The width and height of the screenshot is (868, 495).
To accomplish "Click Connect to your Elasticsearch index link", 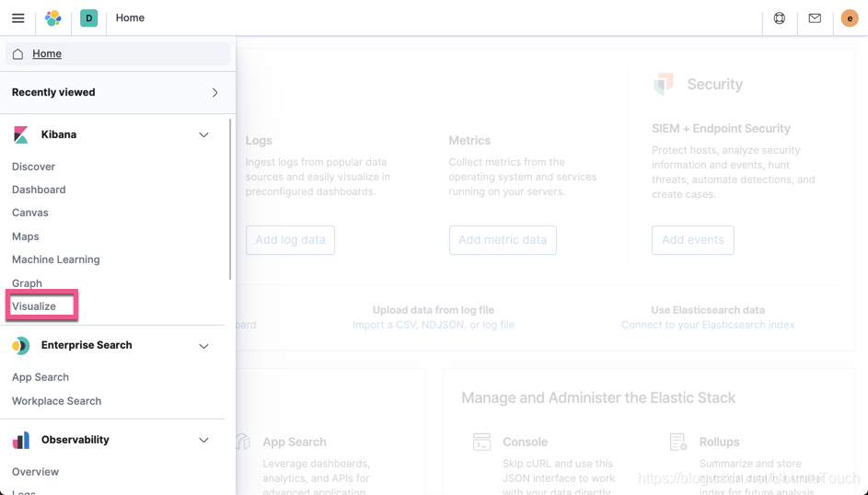I will [x=708, y=325].
